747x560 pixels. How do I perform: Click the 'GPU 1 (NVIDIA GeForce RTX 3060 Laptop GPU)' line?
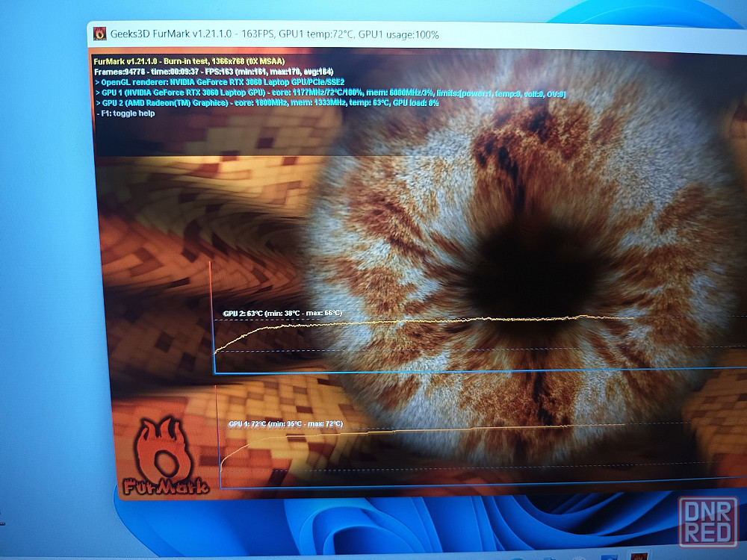point(330,93)
